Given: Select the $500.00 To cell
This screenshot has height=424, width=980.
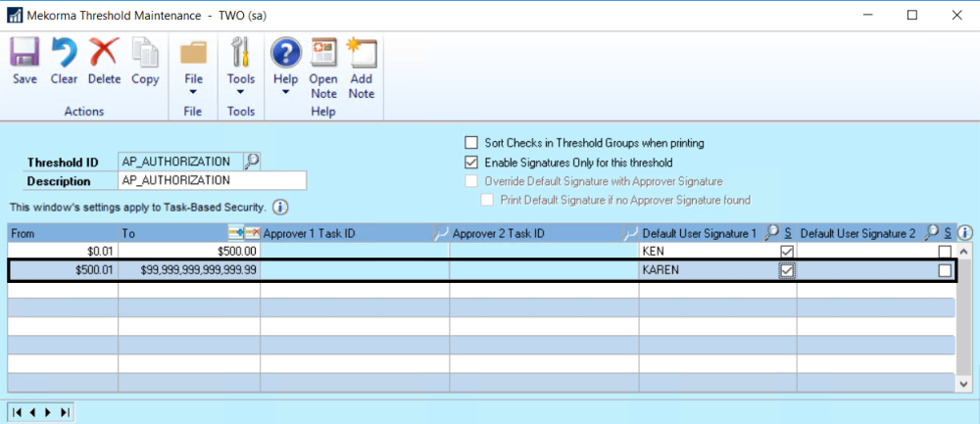Looking at the screenshot, I should 189,252.
